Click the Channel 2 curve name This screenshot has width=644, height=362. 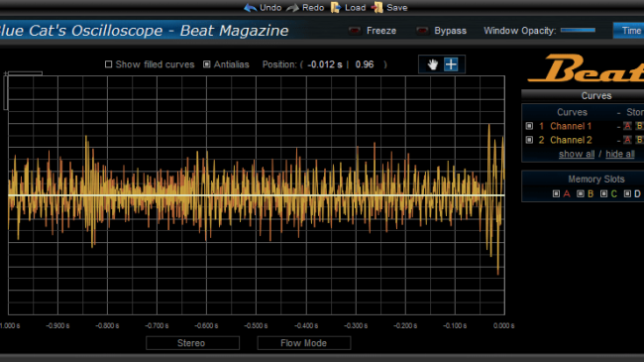click(571, 140)
